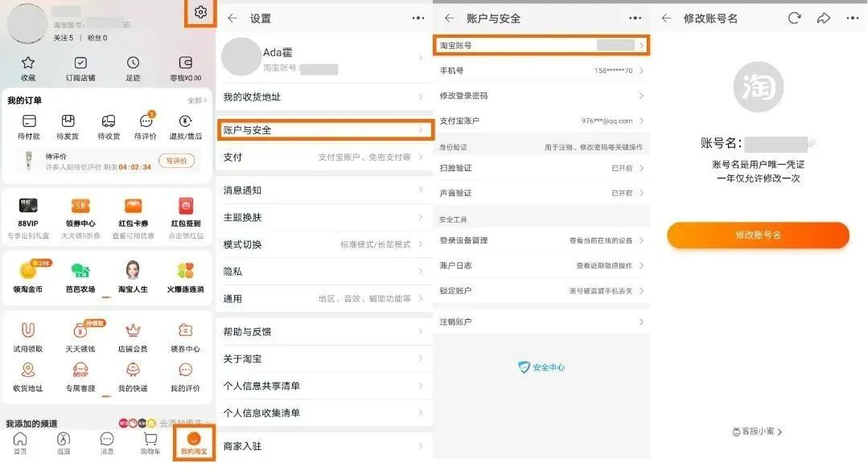
Task: Open 声音验证 voice verification setting
Action: point(541,193)
